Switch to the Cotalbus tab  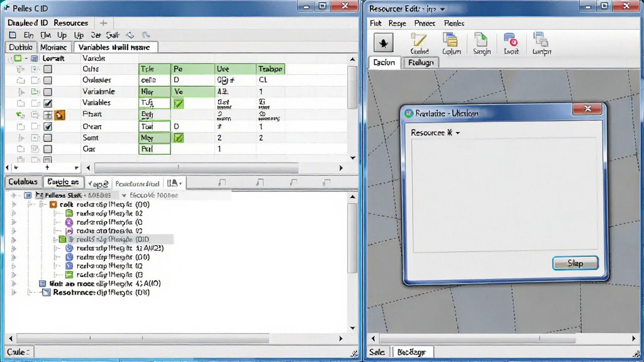coord(23,182)
